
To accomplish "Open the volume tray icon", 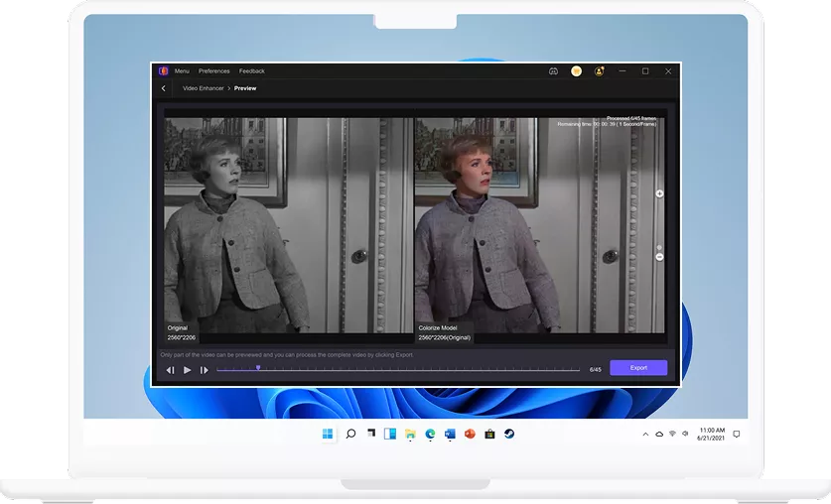I will coord(685,435).
